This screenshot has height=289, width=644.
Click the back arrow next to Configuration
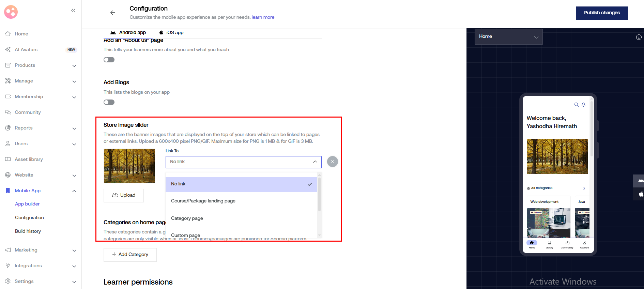click(113, 13)
